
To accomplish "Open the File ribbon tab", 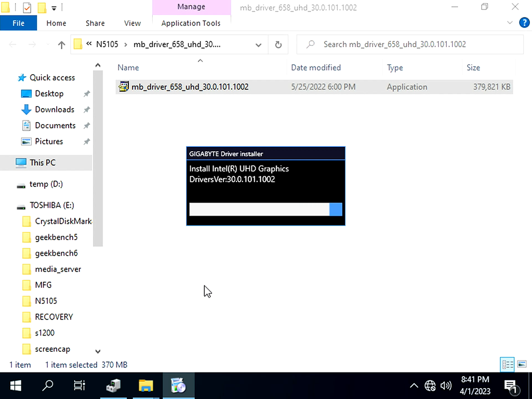I will (18, 23).
